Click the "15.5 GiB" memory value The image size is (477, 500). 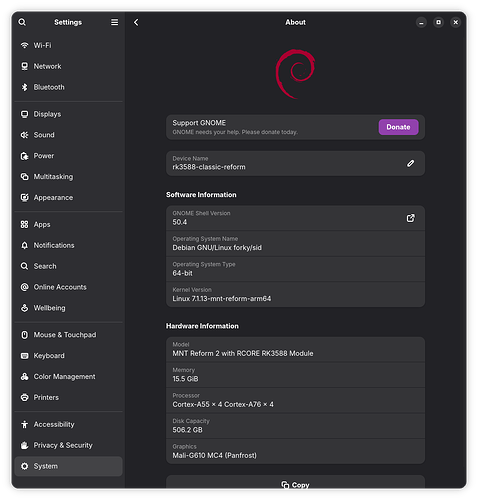pos(185,379)
